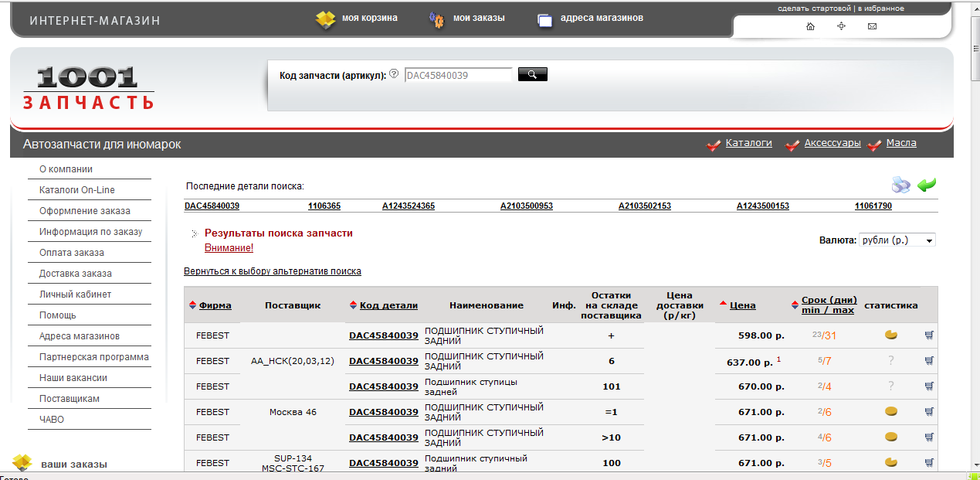
Task: Go to home page via house icon
Action: coord(810,26)
